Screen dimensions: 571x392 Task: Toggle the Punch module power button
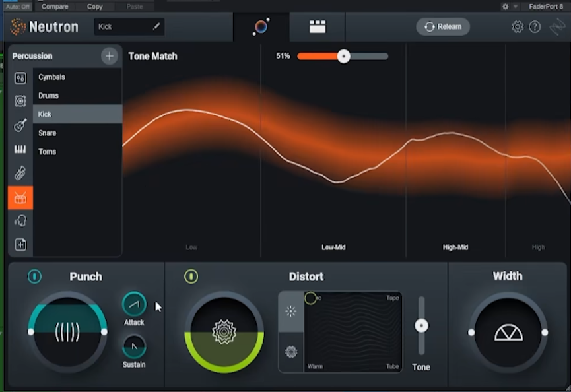point(34,277)
